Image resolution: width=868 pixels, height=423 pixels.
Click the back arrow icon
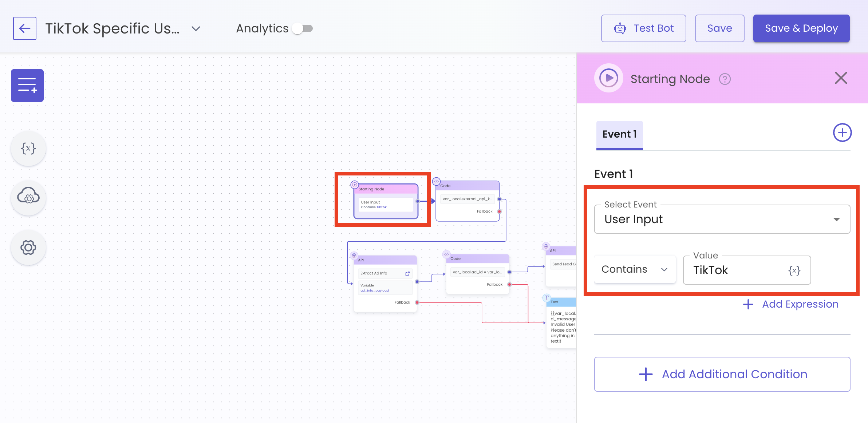coord(24,28)
